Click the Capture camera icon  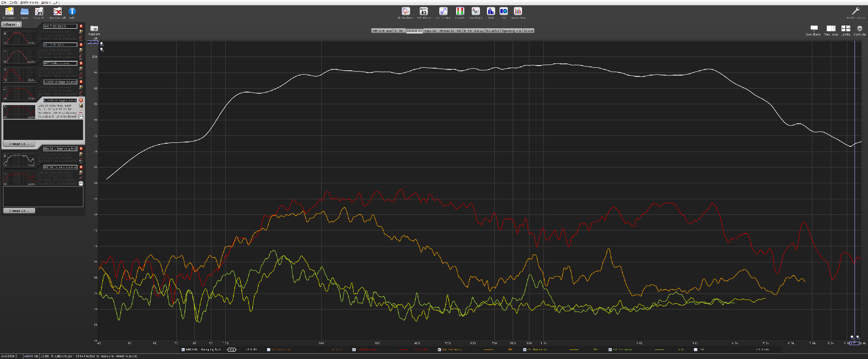click(x=94, y=29)
